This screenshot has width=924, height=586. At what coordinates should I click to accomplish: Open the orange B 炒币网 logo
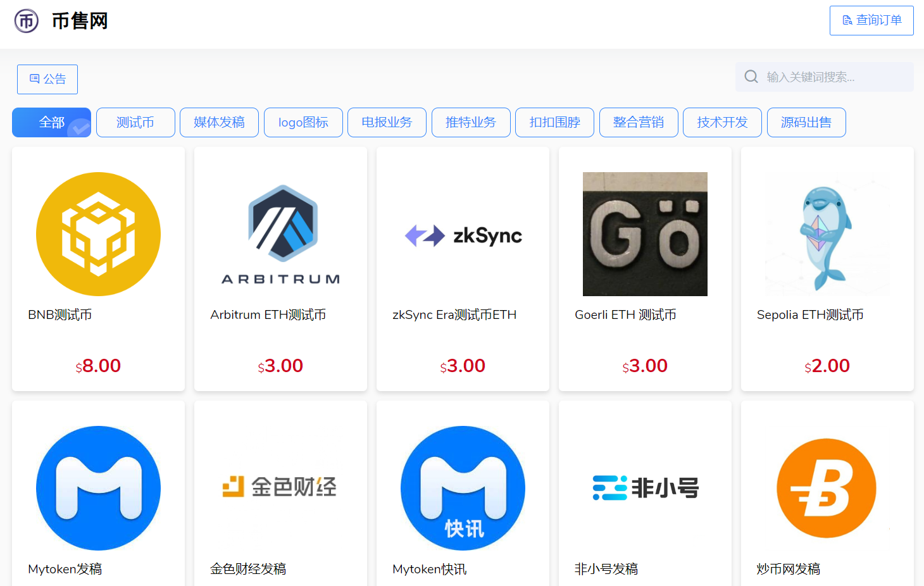click(x=827, y=488)
